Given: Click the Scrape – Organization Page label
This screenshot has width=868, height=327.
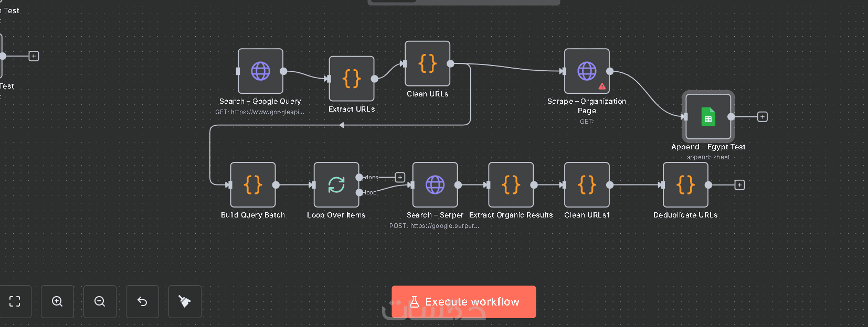Looking at the screenshot, I should (x=587, y=106).
